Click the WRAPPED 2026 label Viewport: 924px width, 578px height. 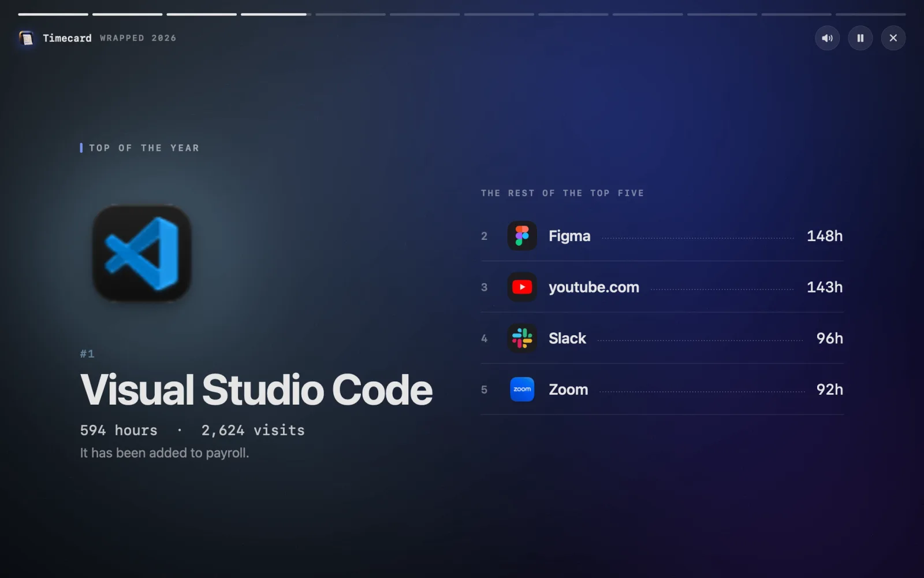point(138,38)
